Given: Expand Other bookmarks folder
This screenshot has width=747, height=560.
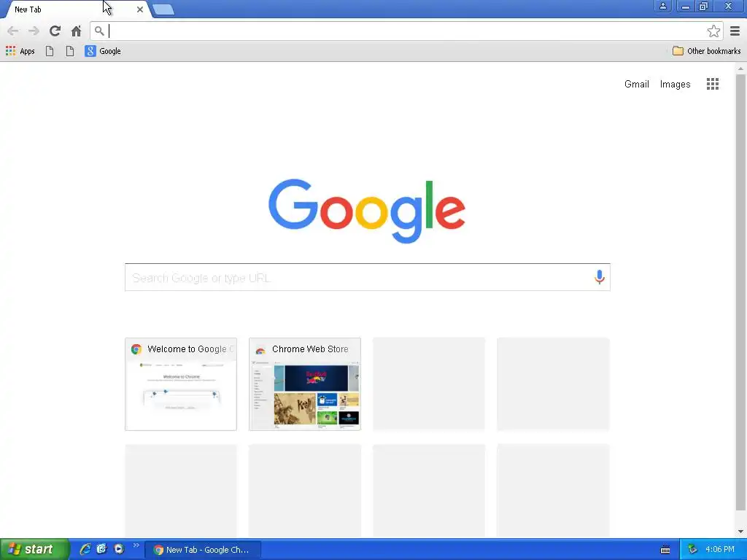Looking at the screenshot, I should coord(706,51).
